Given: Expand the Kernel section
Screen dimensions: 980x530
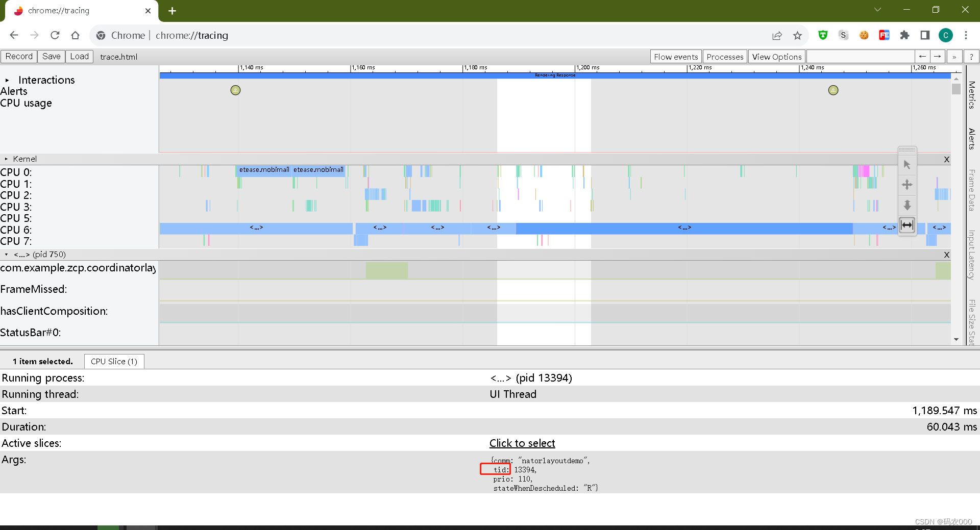Looking at the screenshot, I should pyautogui.click(x=6, y=159).
